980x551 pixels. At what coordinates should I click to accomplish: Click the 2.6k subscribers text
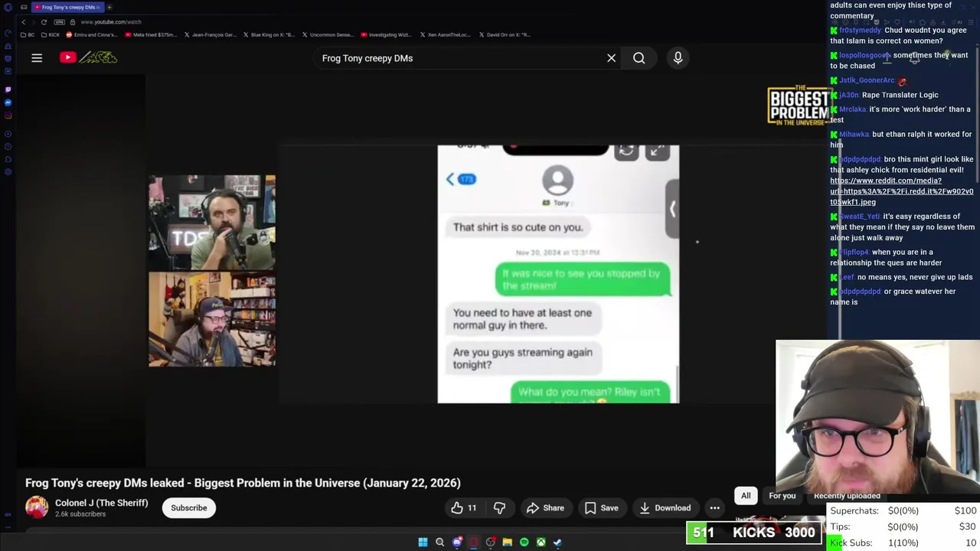[x=80, y=514]
